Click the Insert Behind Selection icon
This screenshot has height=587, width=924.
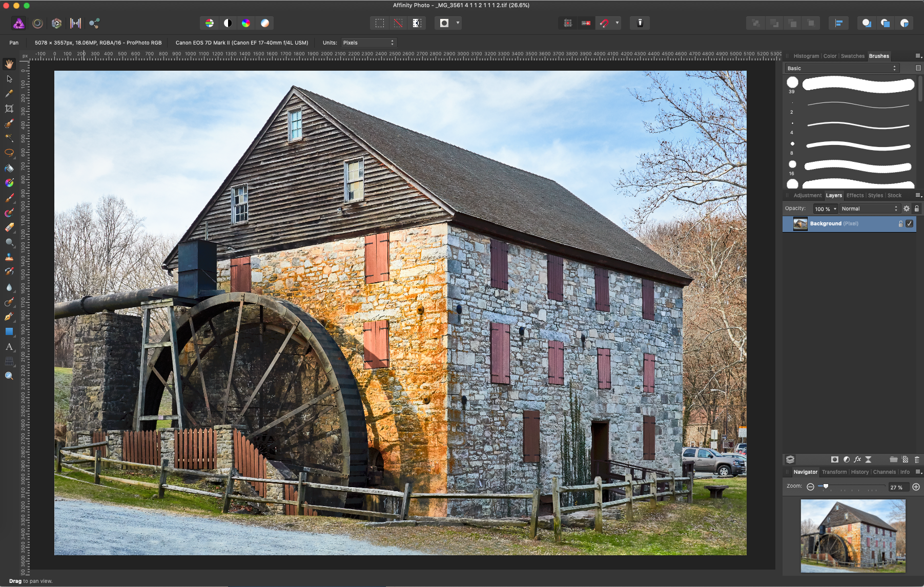[866, 23]
